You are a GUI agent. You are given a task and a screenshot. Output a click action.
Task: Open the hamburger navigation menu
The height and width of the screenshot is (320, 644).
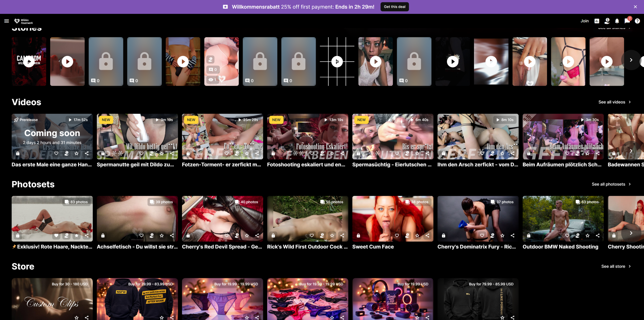[7, 21]
